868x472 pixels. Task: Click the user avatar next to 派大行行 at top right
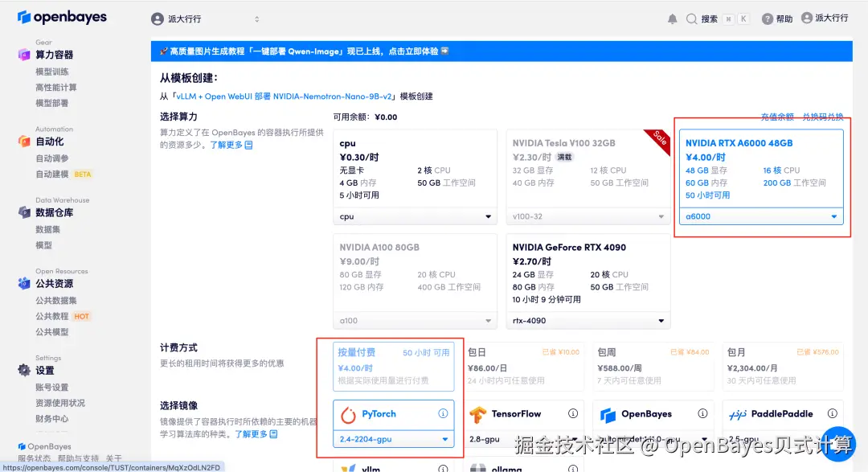click(807, 18)
